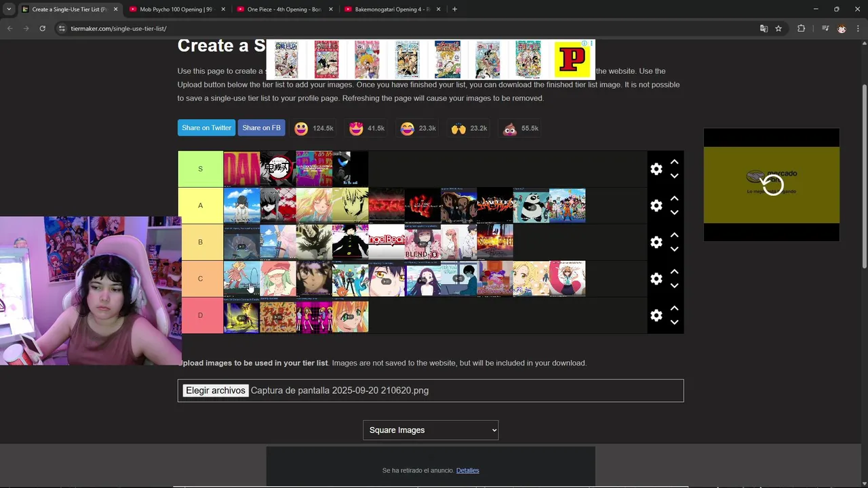Open a new browser tab

tap(454, 9)
